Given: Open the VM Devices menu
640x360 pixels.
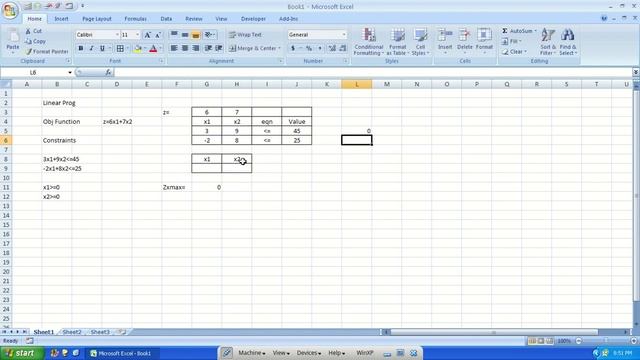Looking at the screenshot, I should click(x=309, y=353).
